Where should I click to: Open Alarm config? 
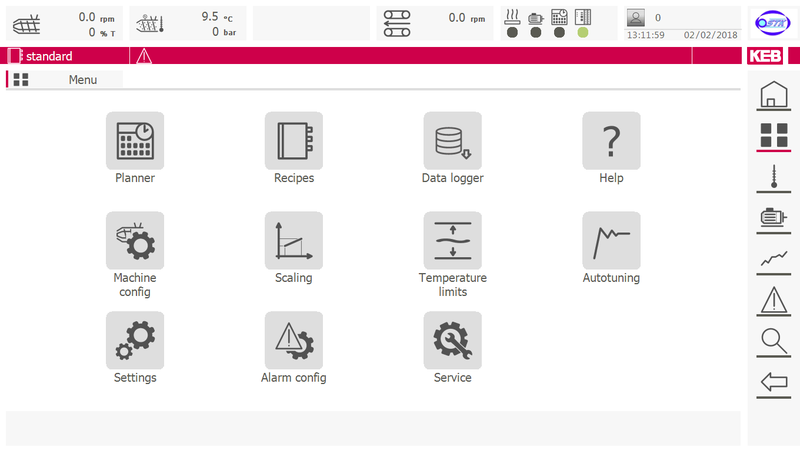click(x=294, y=341)
